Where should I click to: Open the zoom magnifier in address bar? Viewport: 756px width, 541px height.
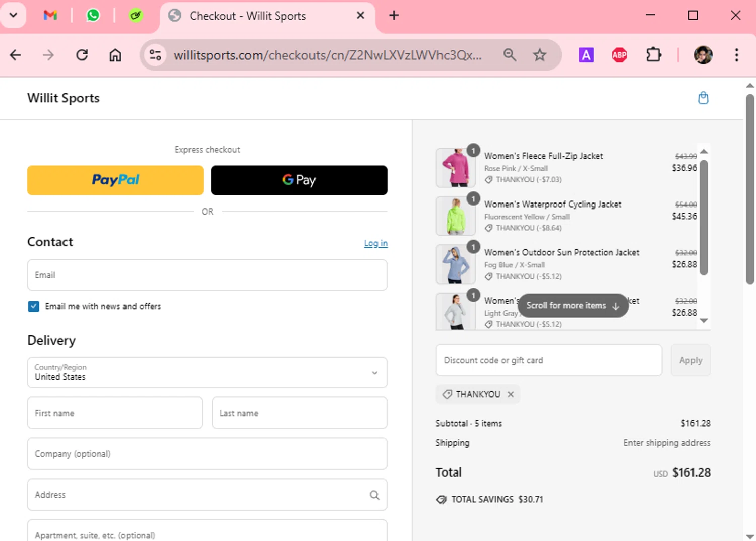point(510,55)
